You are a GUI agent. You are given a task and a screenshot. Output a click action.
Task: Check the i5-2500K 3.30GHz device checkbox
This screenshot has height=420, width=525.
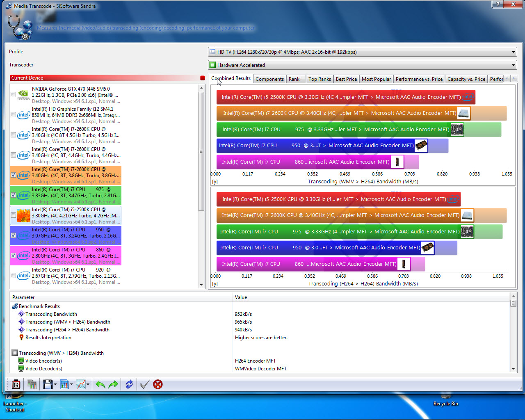tap(13, 215)
